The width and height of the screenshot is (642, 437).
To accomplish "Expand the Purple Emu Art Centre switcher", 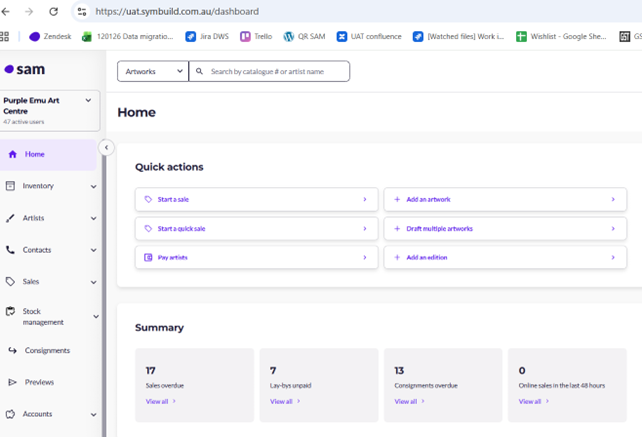I will (88, 101).
